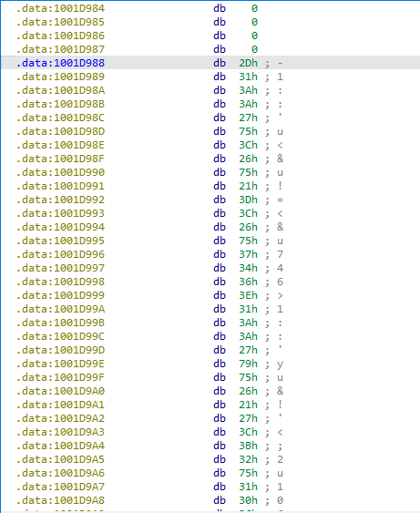Viewport: 420px width, 513px height.
Task: Select highlighted address .data:1001D988
Action: point(60,63)
